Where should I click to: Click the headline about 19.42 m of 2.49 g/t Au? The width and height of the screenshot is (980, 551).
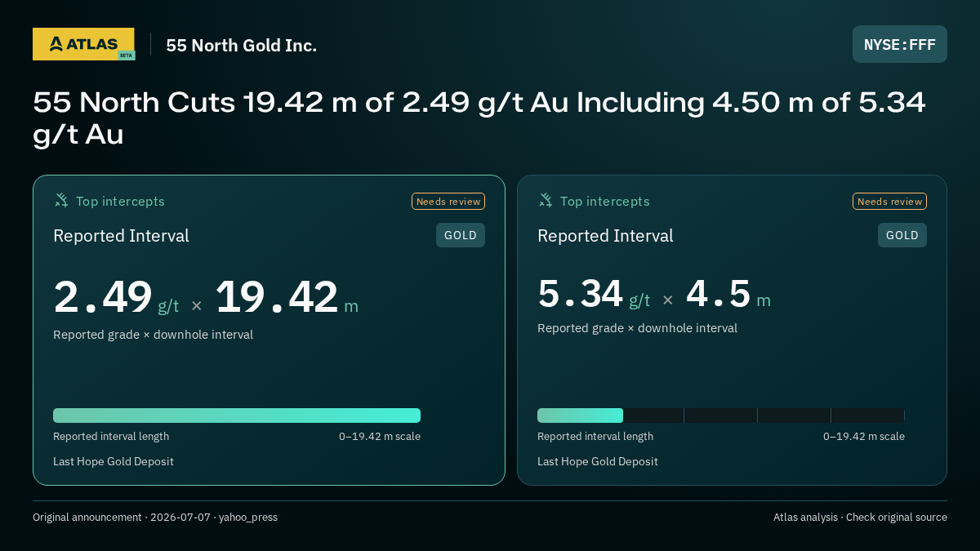pyautogui.click(x=479, y=118)
